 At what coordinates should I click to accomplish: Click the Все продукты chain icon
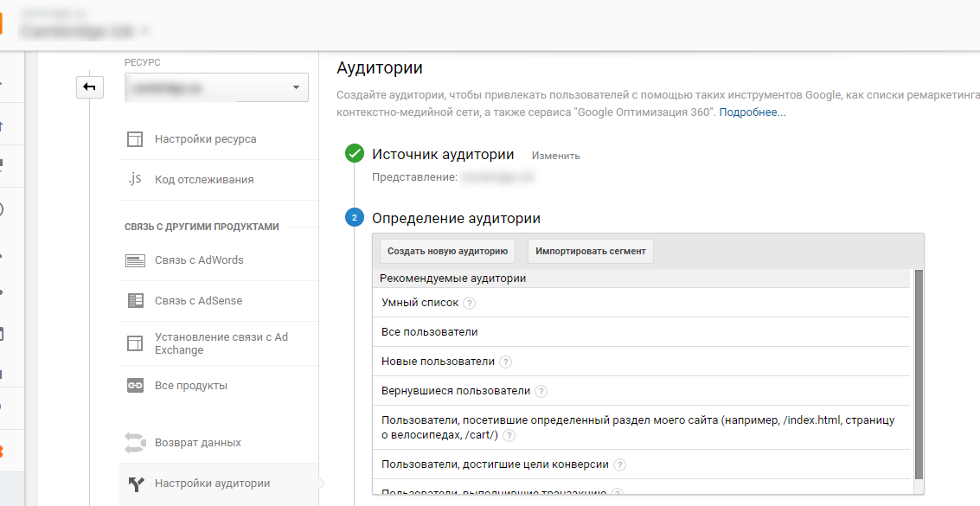click(x=134, y=386)
